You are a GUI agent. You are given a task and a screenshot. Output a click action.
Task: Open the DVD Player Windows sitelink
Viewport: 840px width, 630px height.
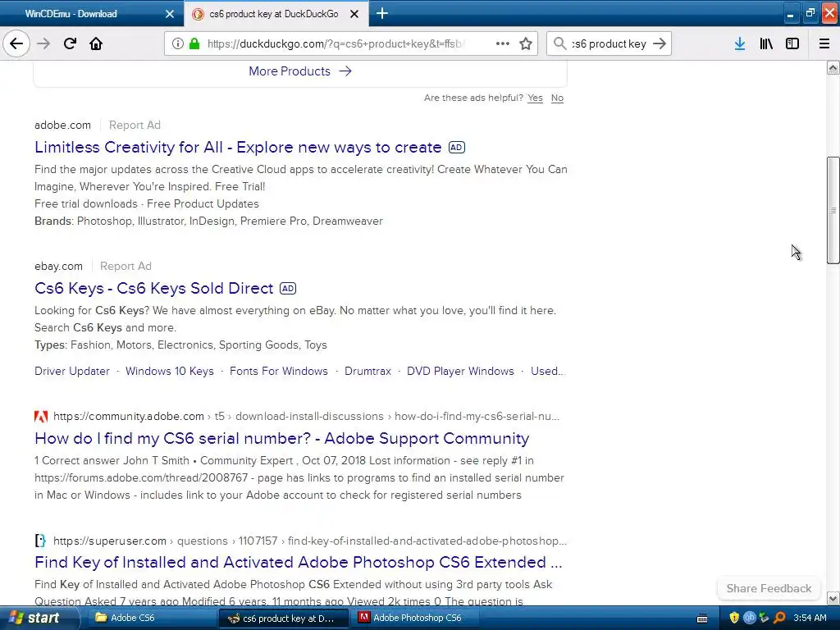[x=460, y=372]
